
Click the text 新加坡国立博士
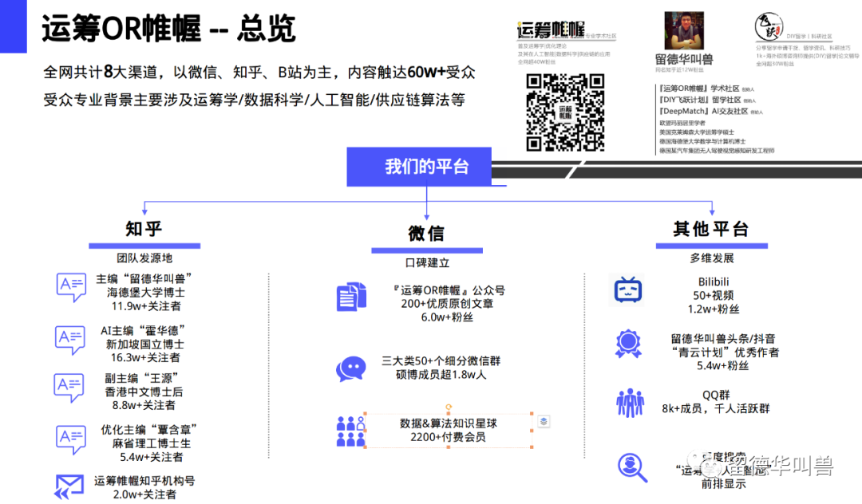(145, 345)
